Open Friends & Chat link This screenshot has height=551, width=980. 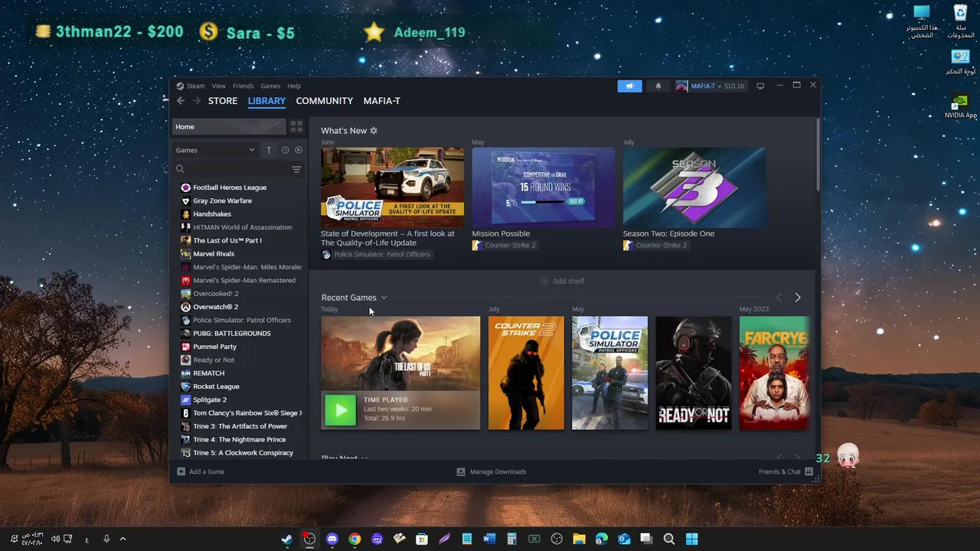[x=779, y=471]
